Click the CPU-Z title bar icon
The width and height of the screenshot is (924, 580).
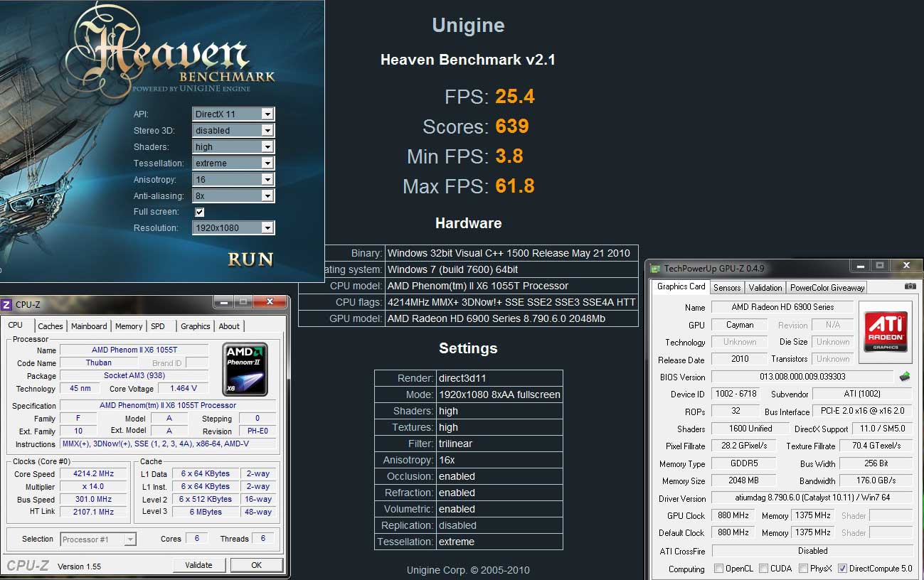6,304
